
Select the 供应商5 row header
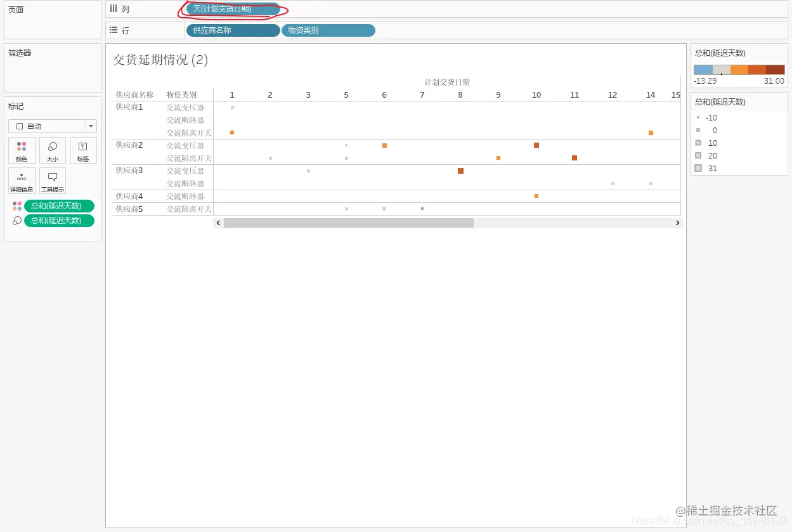pos(129,209)
